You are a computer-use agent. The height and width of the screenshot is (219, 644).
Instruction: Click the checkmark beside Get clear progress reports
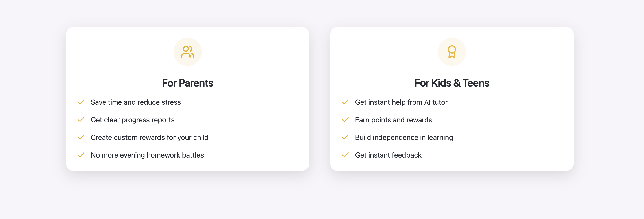(x=81, y=119)
